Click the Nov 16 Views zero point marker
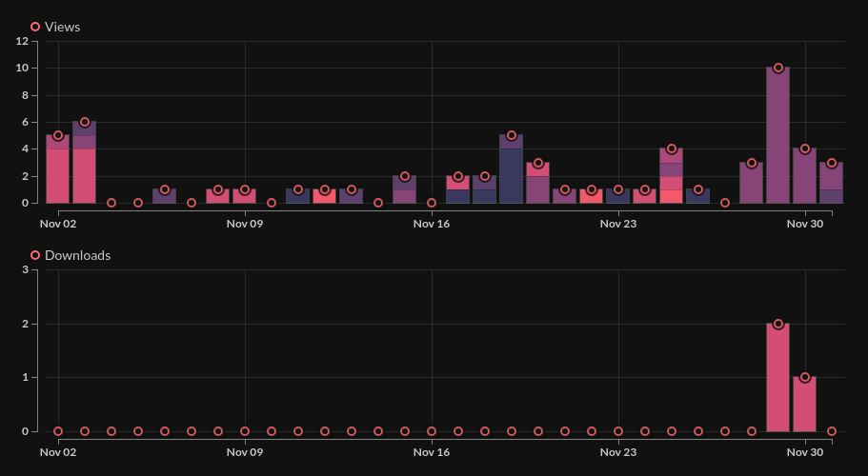 coord(432,203)
